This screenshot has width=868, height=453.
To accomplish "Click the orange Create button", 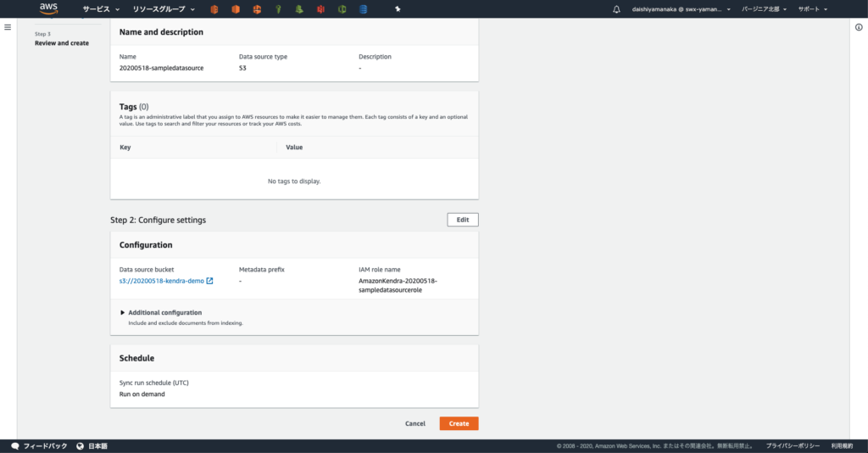I will (459, 423).
